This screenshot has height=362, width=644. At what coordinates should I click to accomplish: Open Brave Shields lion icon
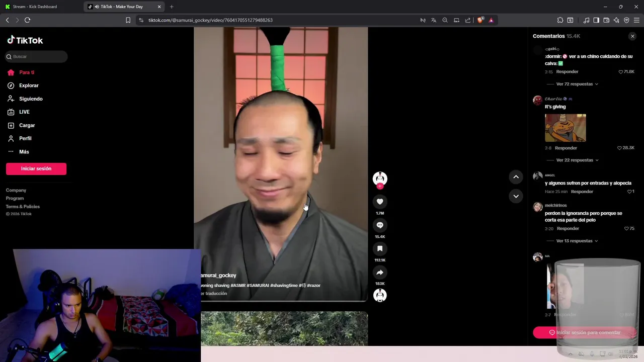pos(480,20)
